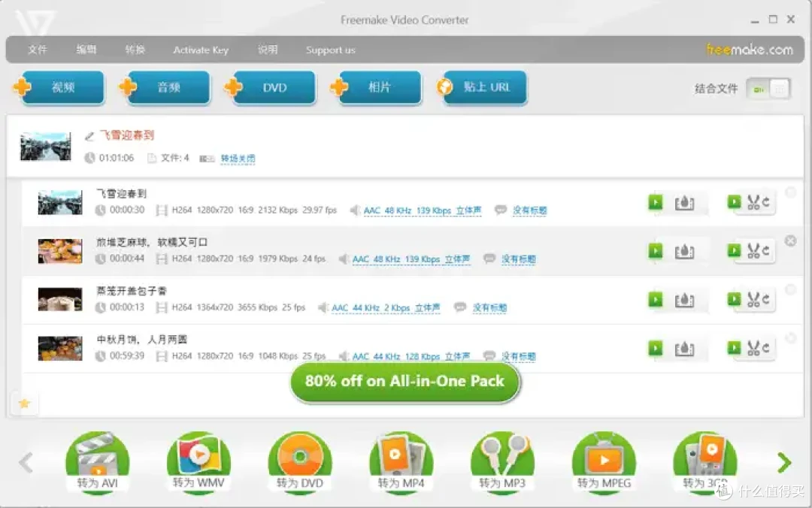Play the 煎堆芝麻球 clip with first green play icon
Image resolution: width=812 pixels, height=508 pixels.
click(656, 251)
